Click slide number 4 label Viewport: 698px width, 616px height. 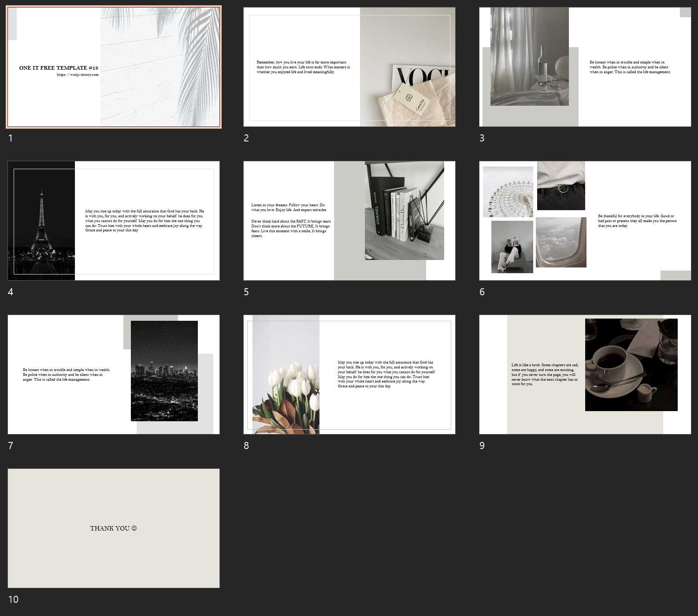click(x=11, y=292)
